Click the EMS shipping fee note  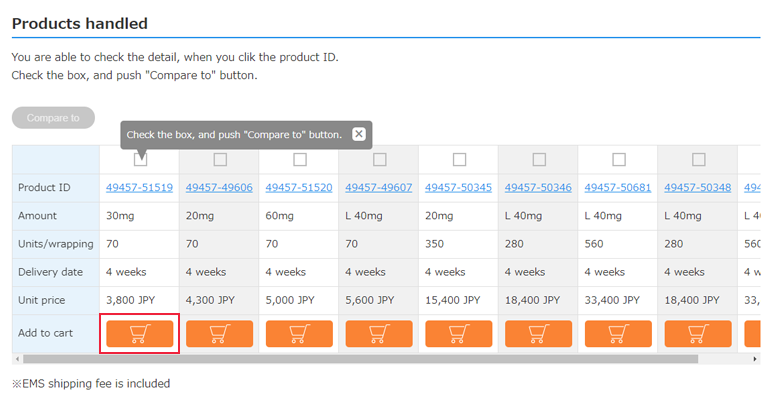(x=91, y=384)
